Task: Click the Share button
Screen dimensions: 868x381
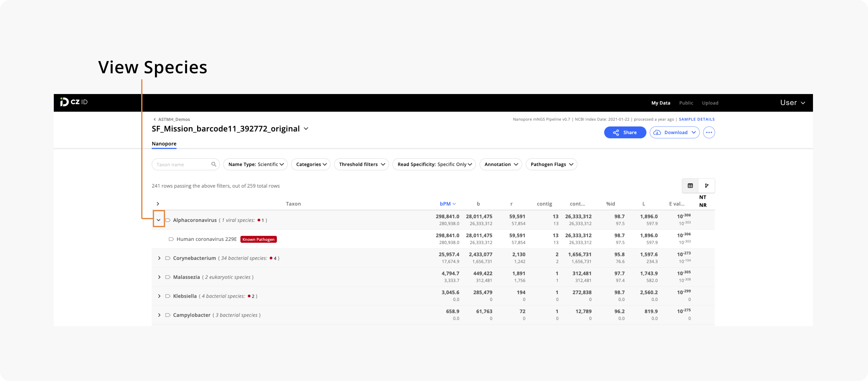Action: [x=625, y=132]
